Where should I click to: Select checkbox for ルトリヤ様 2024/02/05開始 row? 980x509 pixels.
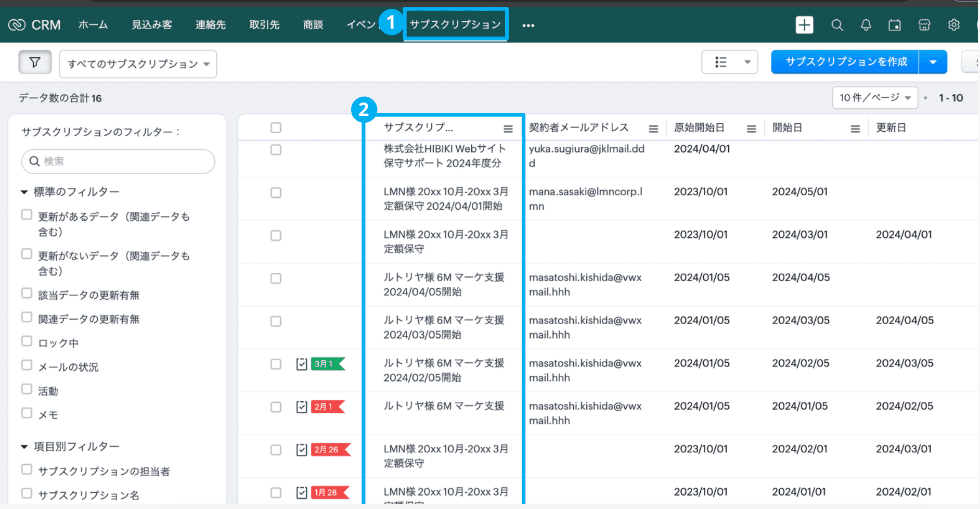click(276, 364)
